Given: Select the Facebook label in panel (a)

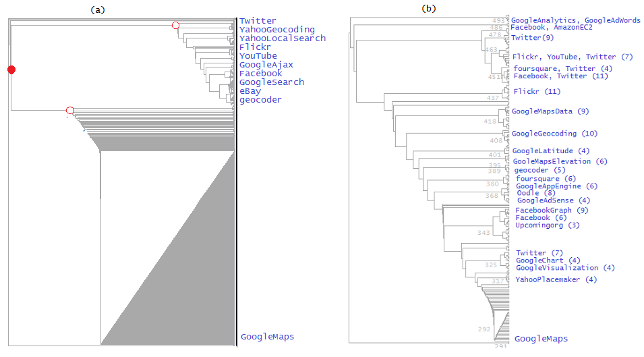Looking at the screenshot, I should [x=261, y=73].
